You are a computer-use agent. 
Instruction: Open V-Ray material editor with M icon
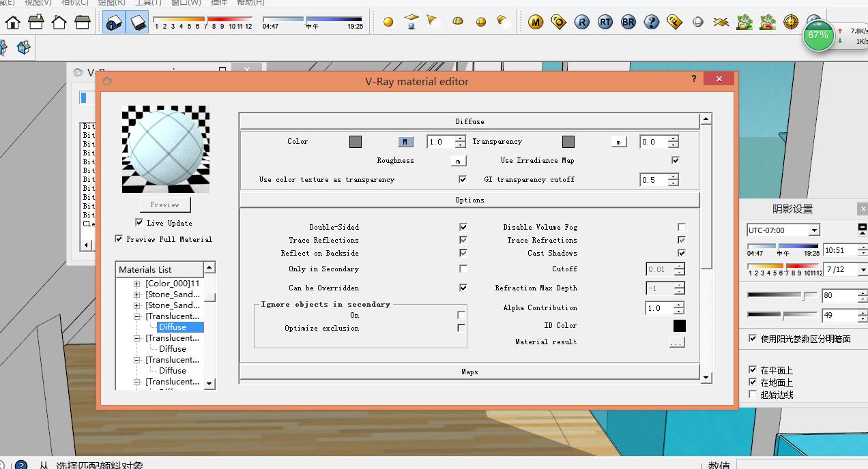click(536, 22)
